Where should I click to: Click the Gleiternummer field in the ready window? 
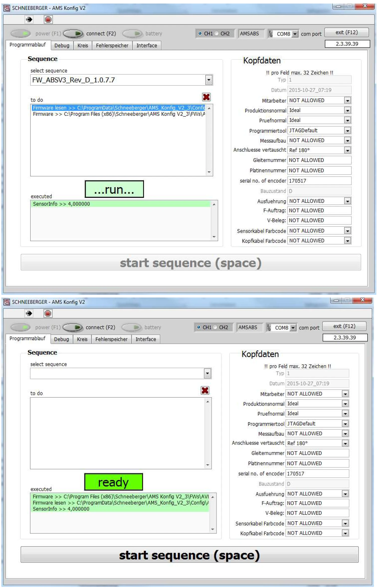[x=317, y=453]
